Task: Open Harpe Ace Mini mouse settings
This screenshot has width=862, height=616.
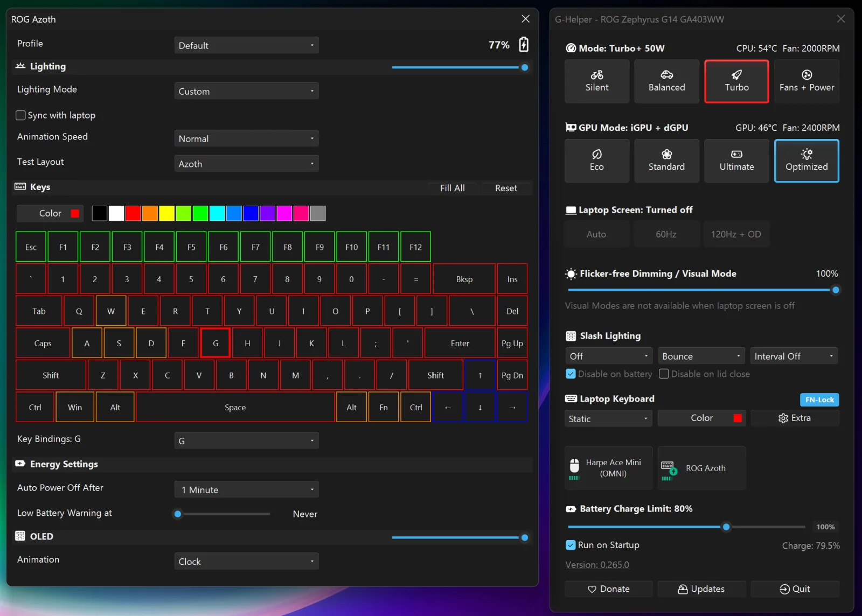Action: click(x=608, y=468)
